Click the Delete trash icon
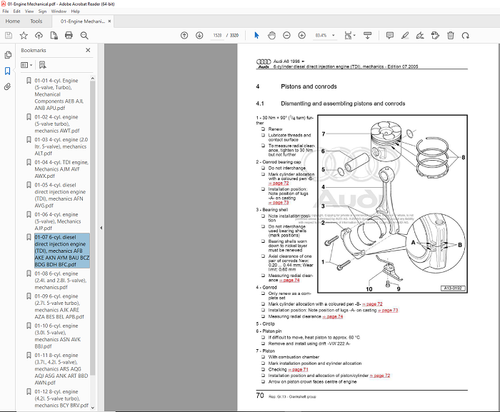The height and width of the screenshot is (412, 500). pos(450,35)
